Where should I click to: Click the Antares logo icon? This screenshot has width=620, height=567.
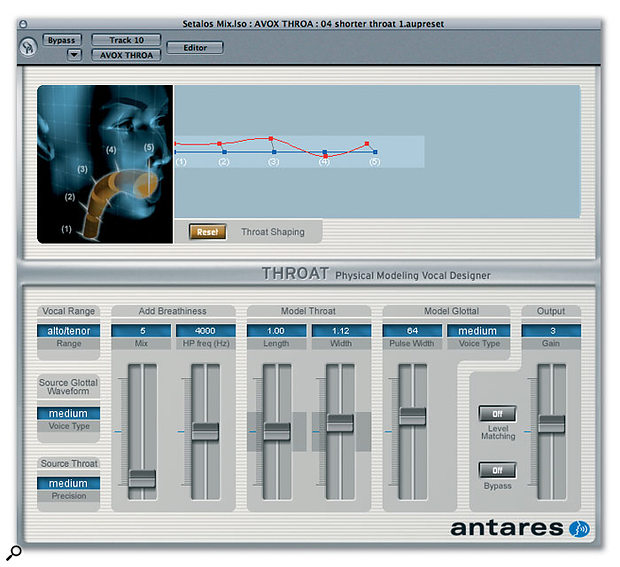(x=579, y=529)
